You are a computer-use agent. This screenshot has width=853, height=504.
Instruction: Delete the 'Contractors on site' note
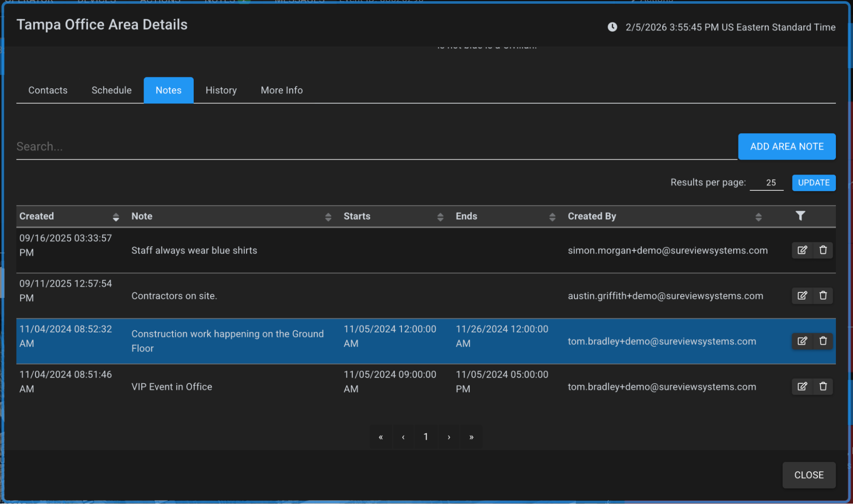coord(823,295)
